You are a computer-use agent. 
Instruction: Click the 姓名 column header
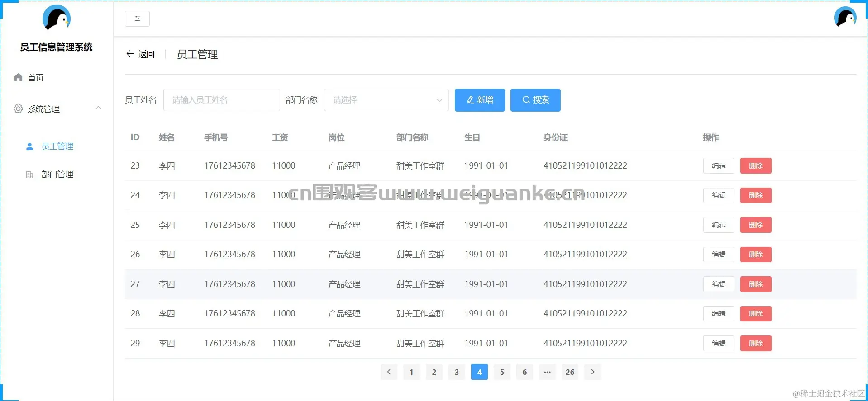[167, 137]
